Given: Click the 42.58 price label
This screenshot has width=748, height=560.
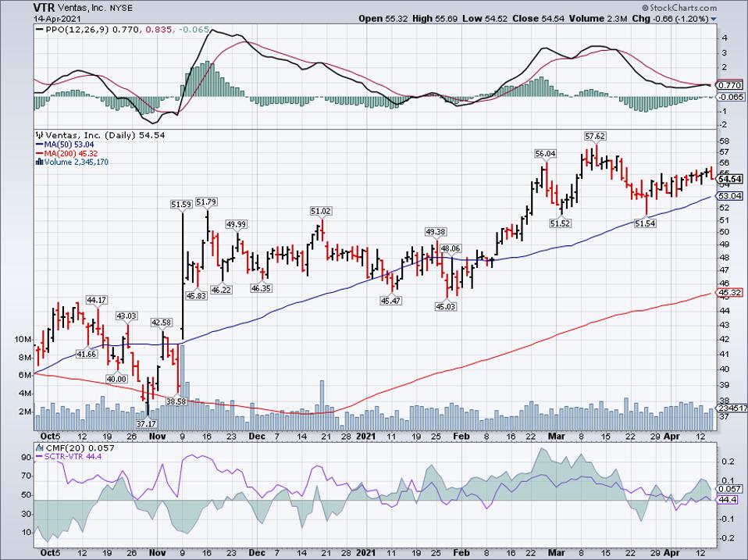Looking at the screenshot, I should click(161, 323).
